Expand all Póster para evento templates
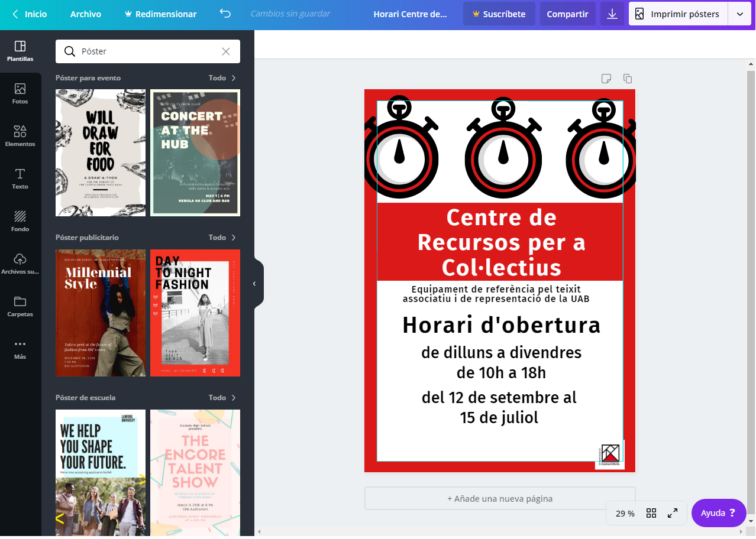The image size is (756, 539). pyautogui.click(x=222, y=78)
